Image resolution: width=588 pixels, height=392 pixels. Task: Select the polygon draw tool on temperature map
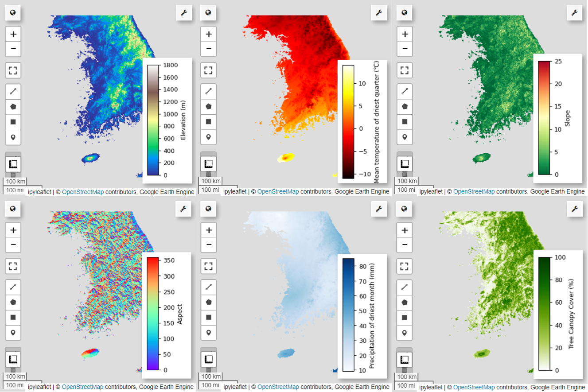click(209, 107)
